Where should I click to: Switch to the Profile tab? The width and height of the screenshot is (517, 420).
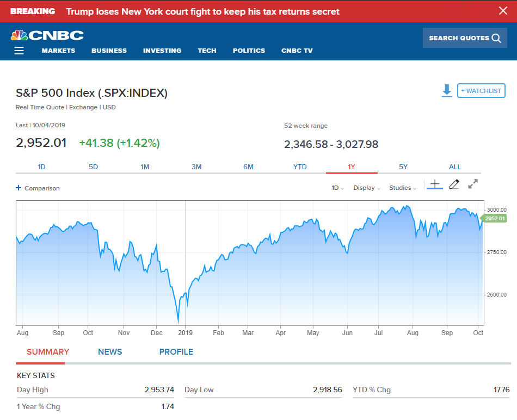click(176, 352)
